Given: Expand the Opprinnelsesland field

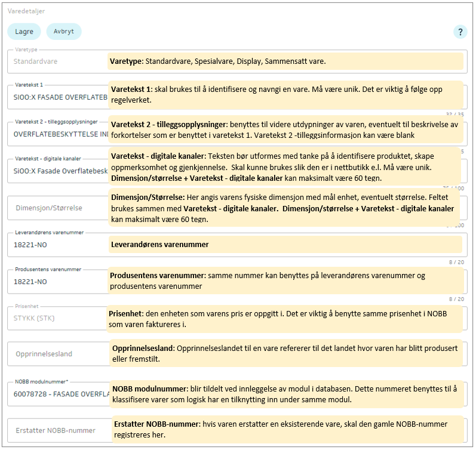Looking at the screenshot, I should click(58, 354).
